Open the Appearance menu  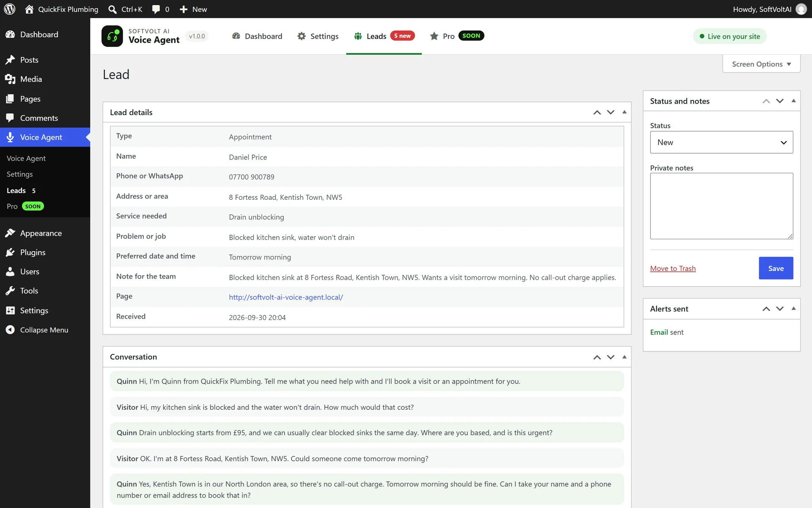[x=41, y=233]
